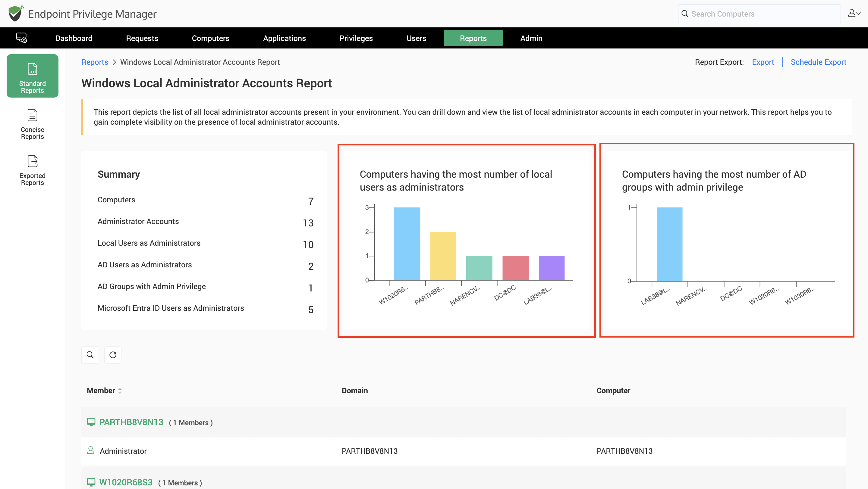The image size is (868, 489).
Task: Sort by Member column arrows
Action: tap(120, 391)
